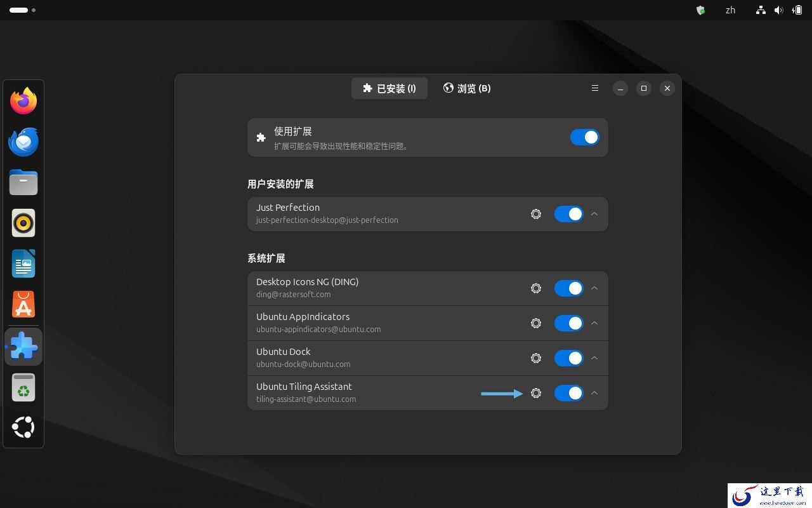
Task: Open settings for Ubuntu AppIndicators
Action: 536,323
